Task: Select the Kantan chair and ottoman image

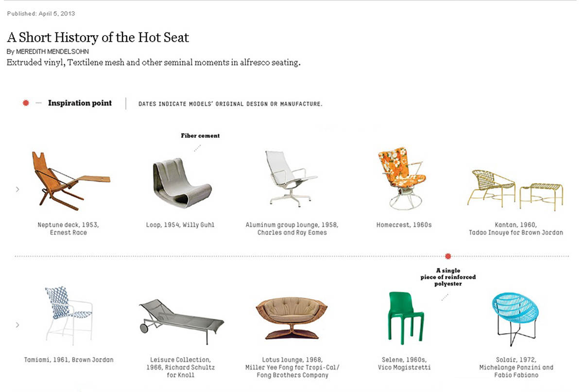Action: 517,187
